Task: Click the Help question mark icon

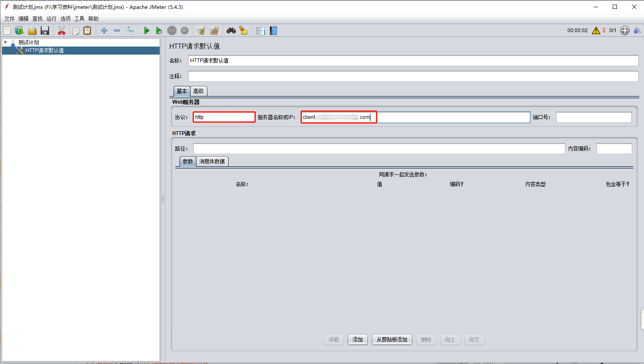Action: 273,30
